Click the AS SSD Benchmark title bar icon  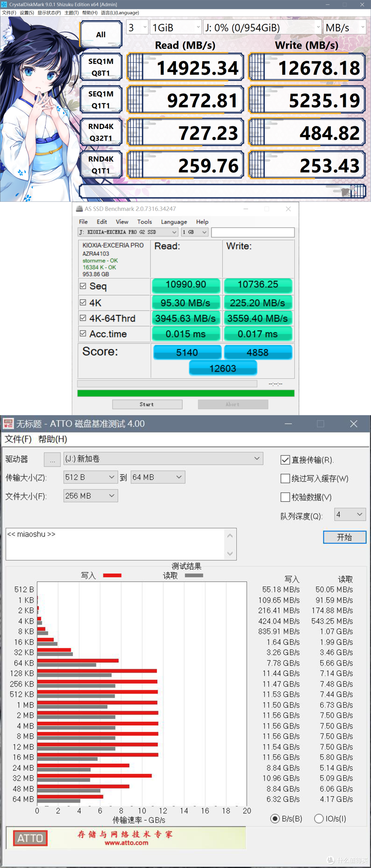click(79, 209)
